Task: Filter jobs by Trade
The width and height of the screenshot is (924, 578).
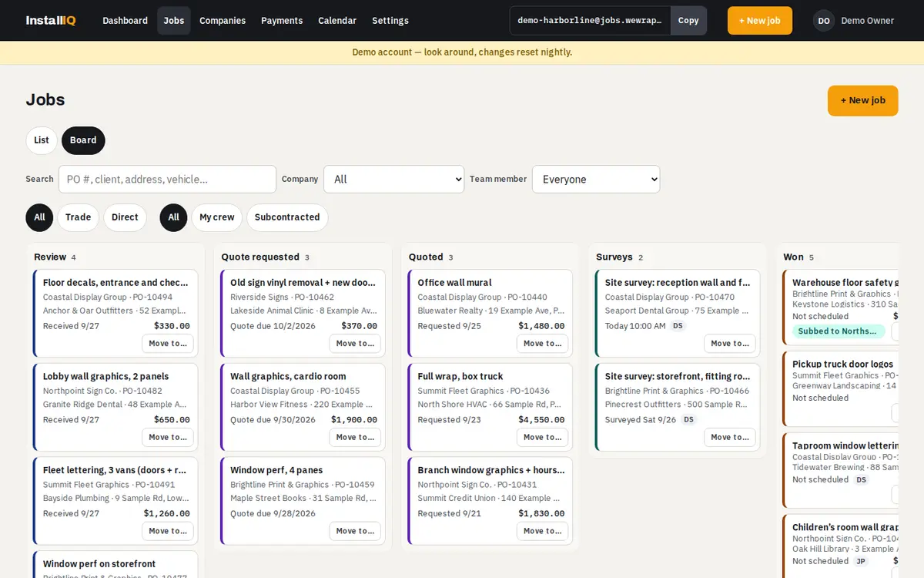Action: pos(78,217)
